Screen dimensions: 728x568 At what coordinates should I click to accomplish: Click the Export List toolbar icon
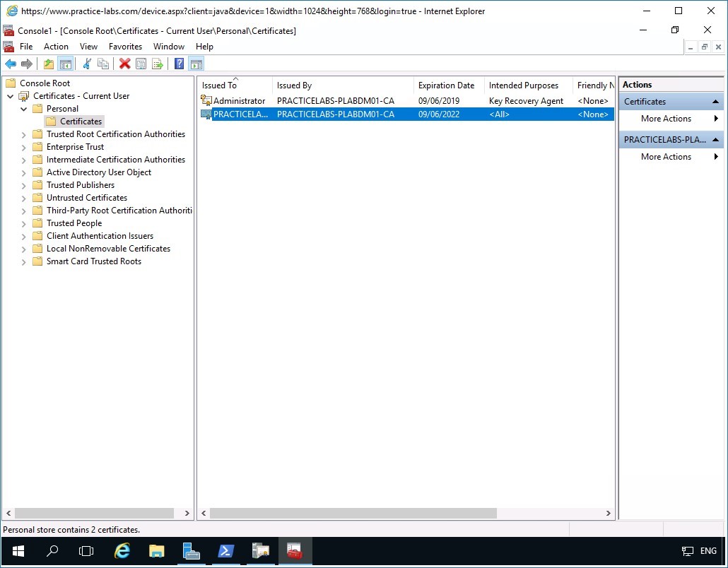158,64
